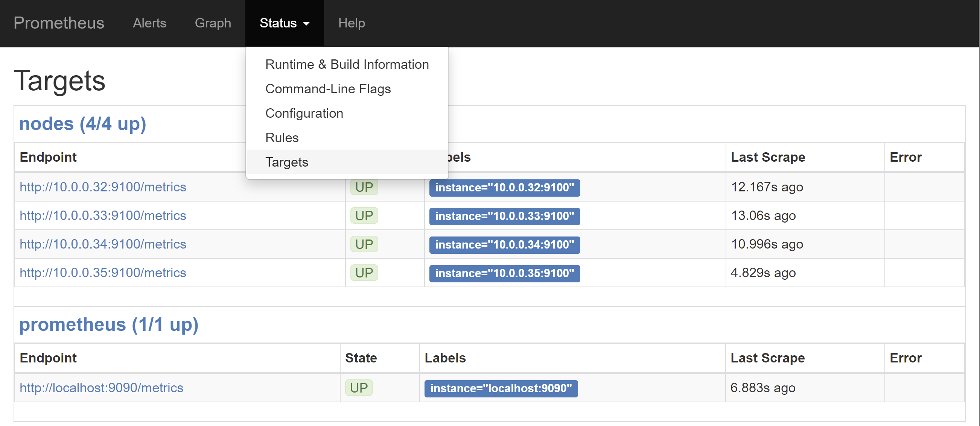Screen dimensions: 980x426
Task: Collapse the prometheus (1/1 up) section
Action: (x=108, y=324)
